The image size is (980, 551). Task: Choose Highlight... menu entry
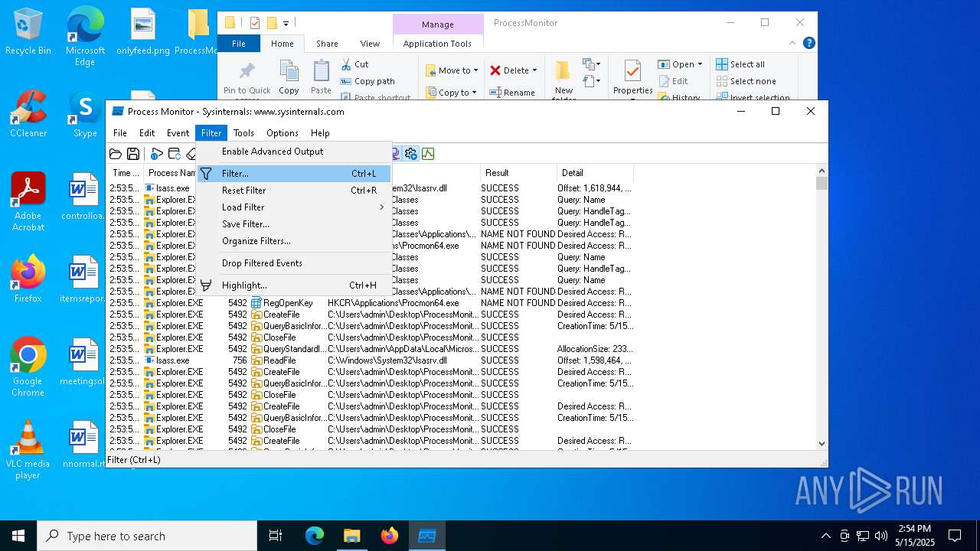tap(294, 285)
